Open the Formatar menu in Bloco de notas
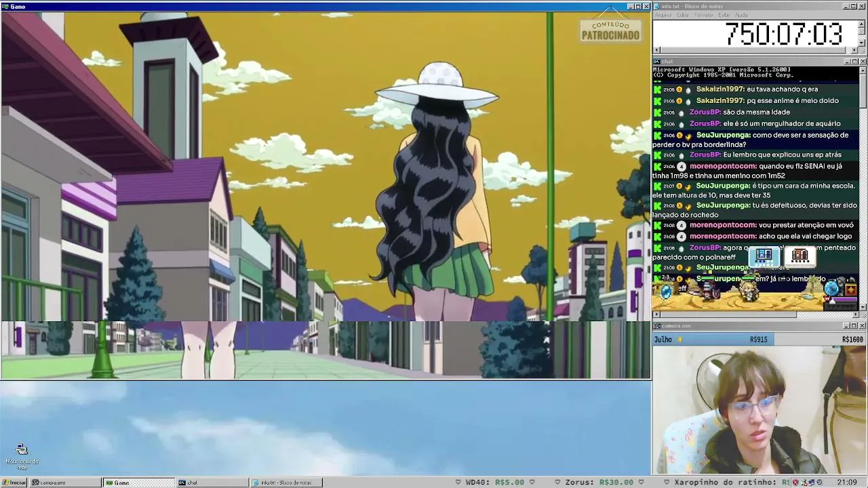868x488 pixels. point(704,15)
